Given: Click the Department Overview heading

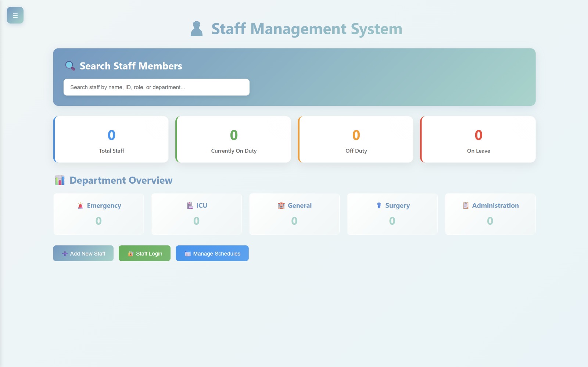Looking at the screenshot, I should click(121, 180).
